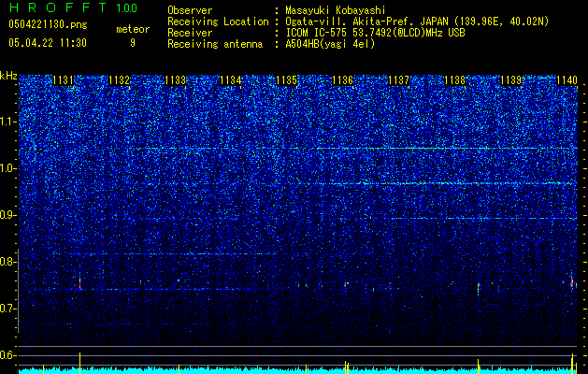Click the meteor echo just after 1136
This screenshot has width=588, height=374.
tap(345, 284)
